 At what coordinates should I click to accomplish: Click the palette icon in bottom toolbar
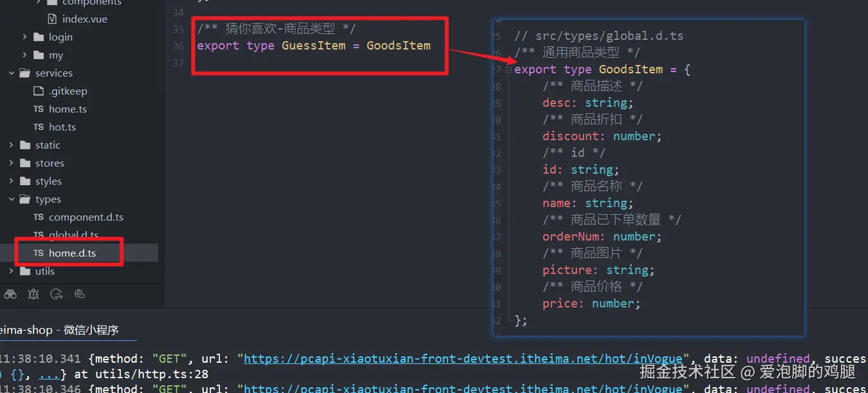tap(80, 295)
